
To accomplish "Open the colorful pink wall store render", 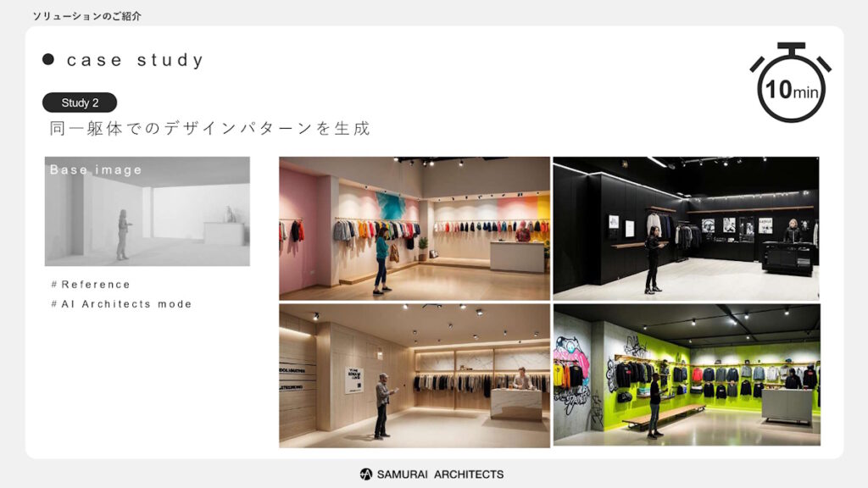I will pos(415,229).
